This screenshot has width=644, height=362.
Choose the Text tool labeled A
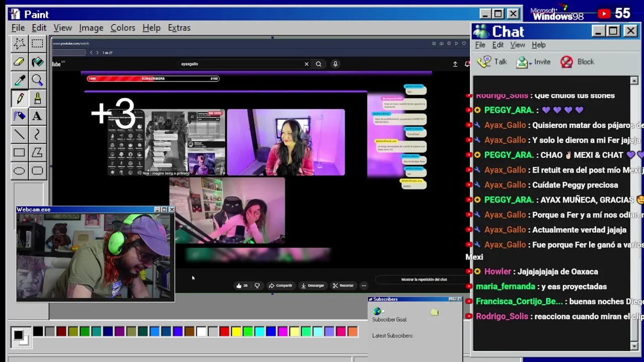(x=37, y=116)
